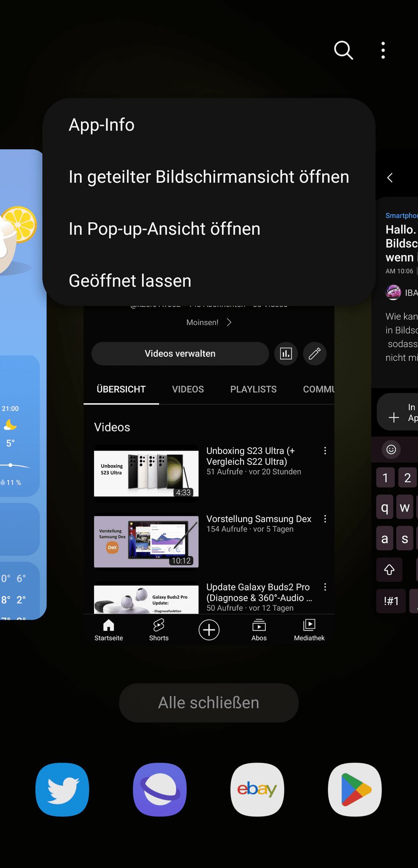Tap the letter q key on keyboard

coord(385,507)
